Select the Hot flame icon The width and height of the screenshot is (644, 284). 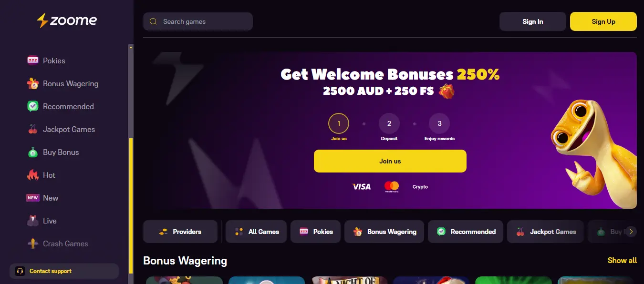coord(32,175)
